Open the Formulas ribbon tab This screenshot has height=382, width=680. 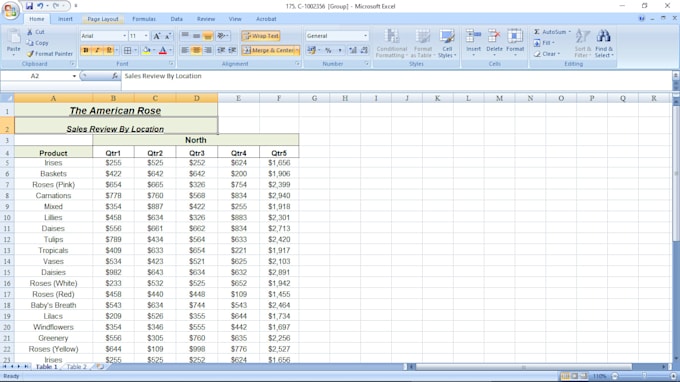click(144, 19)
